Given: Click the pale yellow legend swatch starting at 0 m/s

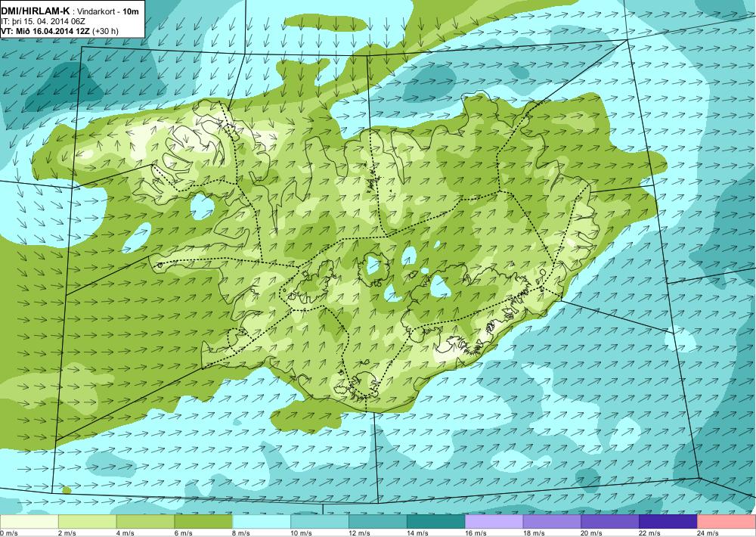Looking at the screenshot, I should click(29, 521).
